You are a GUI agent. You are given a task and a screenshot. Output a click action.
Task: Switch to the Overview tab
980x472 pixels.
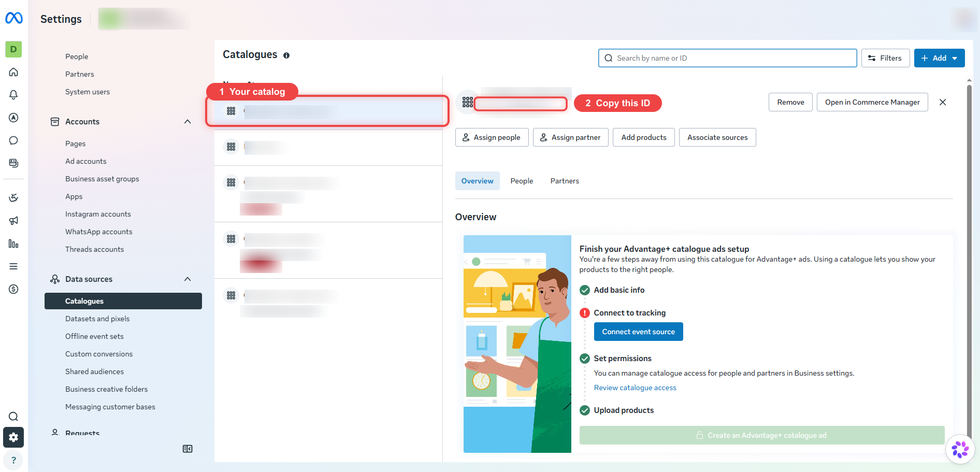(477, 181)
